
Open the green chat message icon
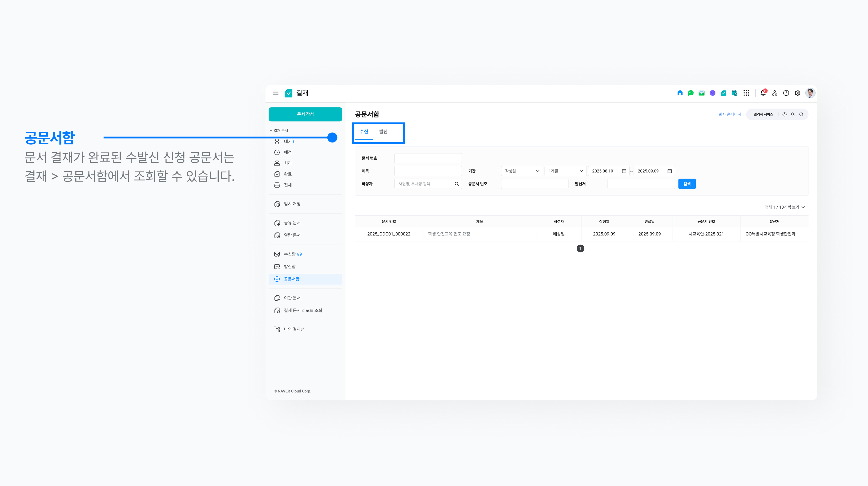click(691, 93)
